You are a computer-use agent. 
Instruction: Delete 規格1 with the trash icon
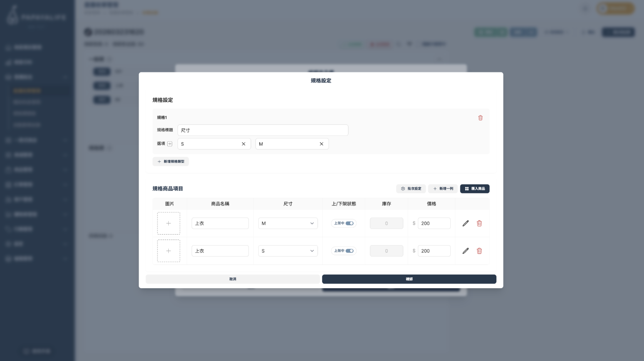[x=480, y=118]
